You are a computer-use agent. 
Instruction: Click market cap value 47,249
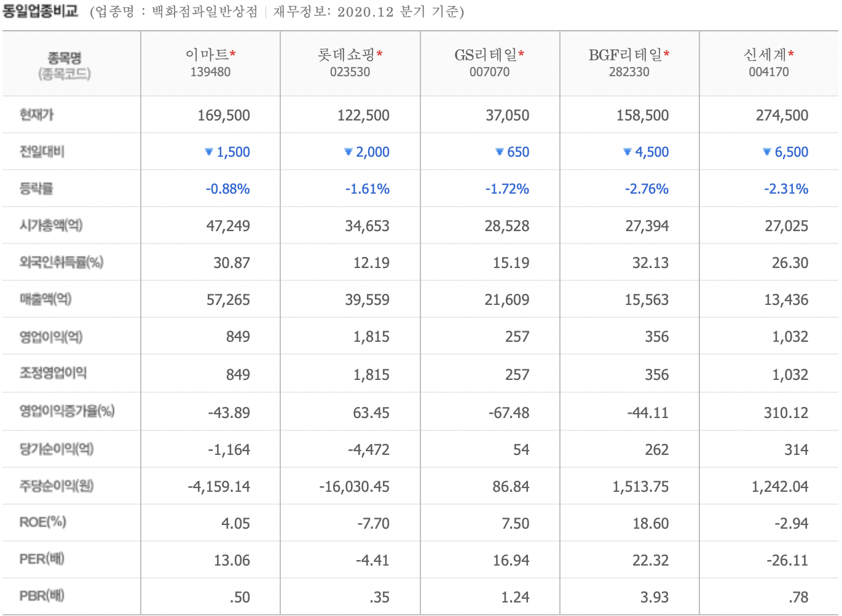[228, 226]
